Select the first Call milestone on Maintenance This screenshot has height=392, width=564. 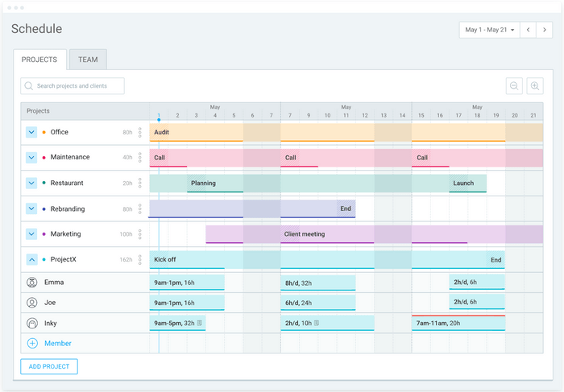point(160,158)
